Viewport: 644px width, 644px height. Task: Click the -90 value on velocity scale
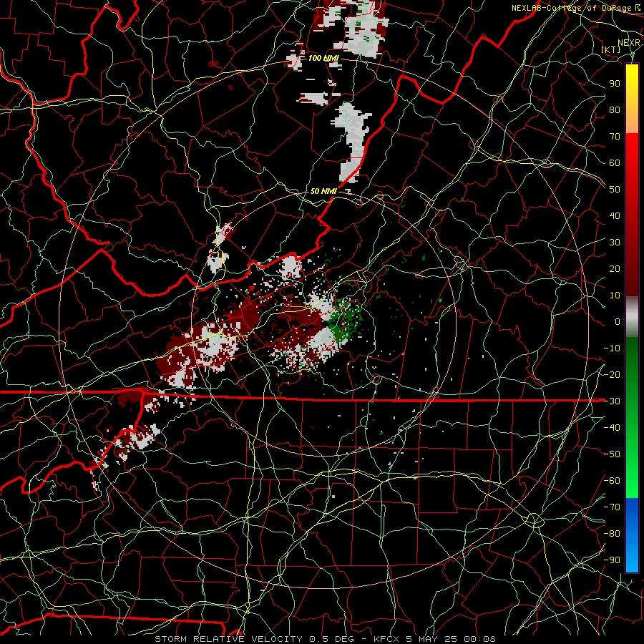612,560
